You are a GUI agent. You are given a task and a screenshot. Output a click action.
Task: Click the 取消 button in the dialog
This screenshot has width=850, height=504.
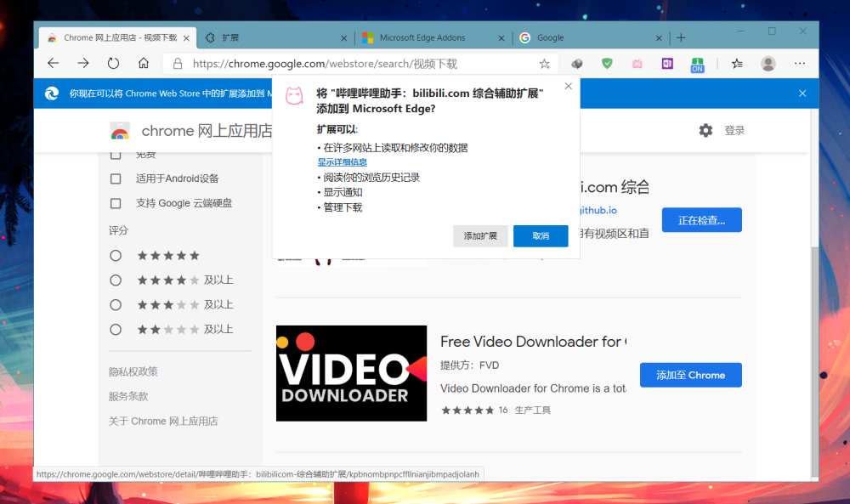(541, 235)
